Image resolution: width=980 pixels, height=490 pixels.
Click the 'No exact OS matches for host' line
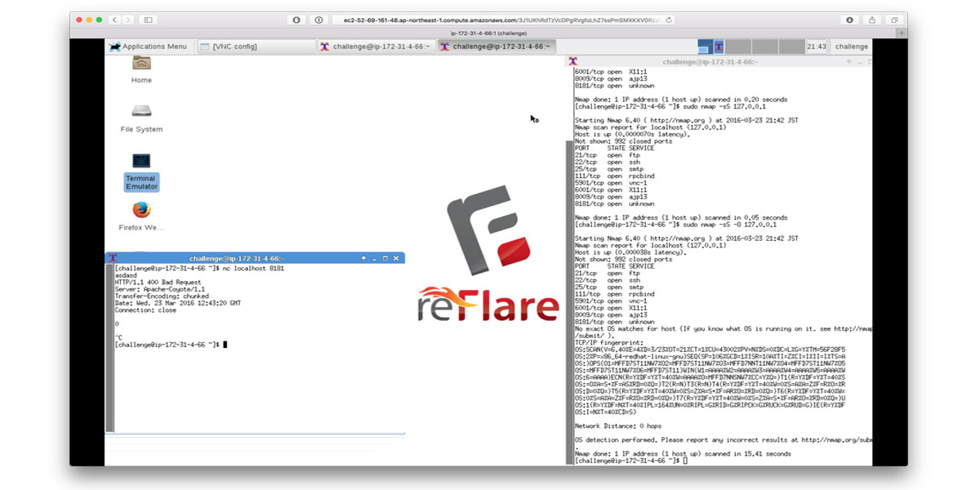click(x=723, y=328)
